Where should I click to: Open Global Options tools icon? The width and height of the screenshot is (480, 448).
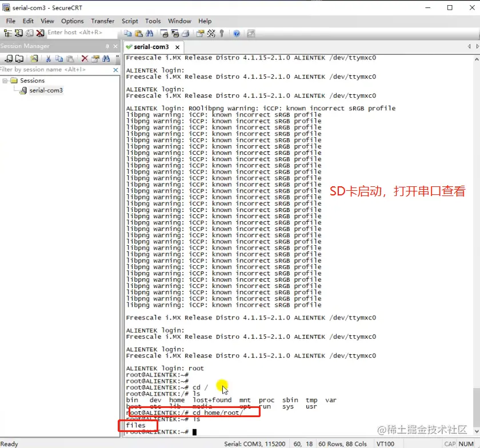coord(211,33)
